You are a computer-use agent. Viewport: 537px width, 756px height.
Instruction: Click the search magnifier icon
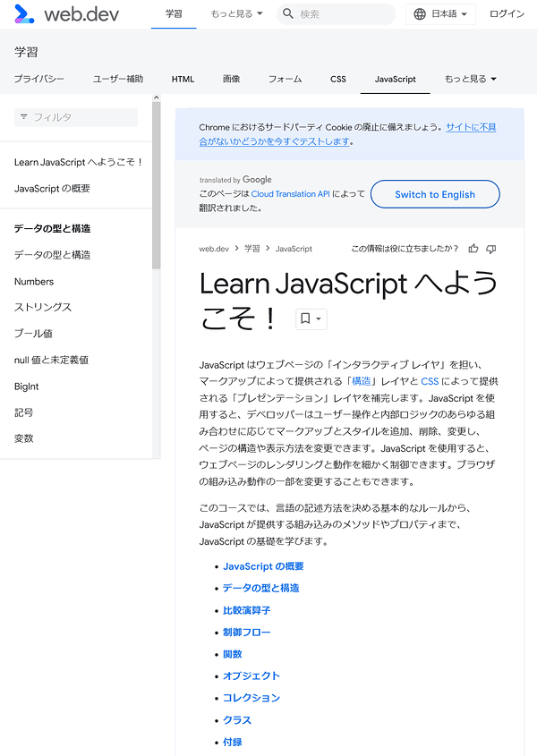point(288,14)
